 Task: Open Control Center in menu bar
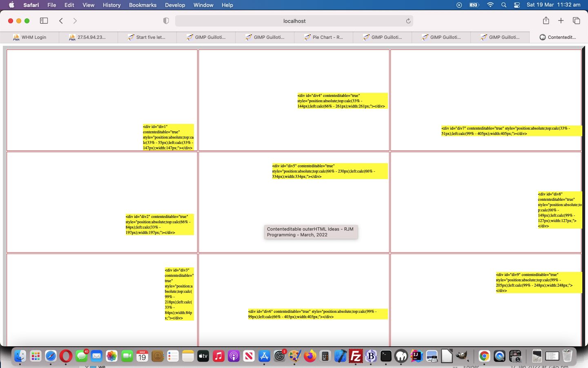pyautogui.click(x=517, y=5)
